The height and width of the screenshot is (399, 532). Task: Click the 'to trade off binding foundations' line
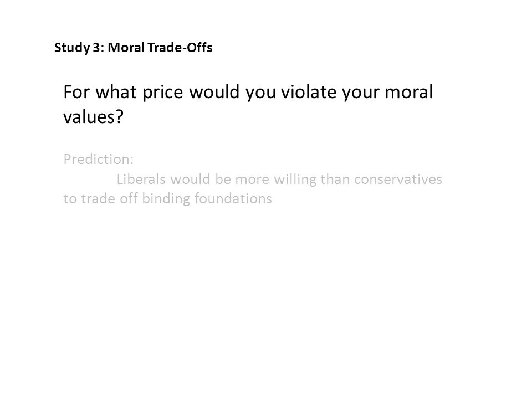(167, 199)
